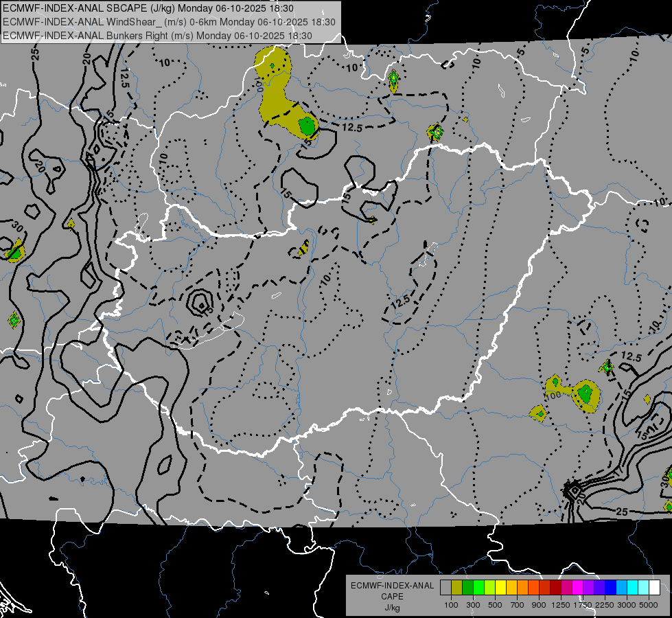Click the cyan legend swatch
This screenshot has height=618, width=672.
(633, 588)
